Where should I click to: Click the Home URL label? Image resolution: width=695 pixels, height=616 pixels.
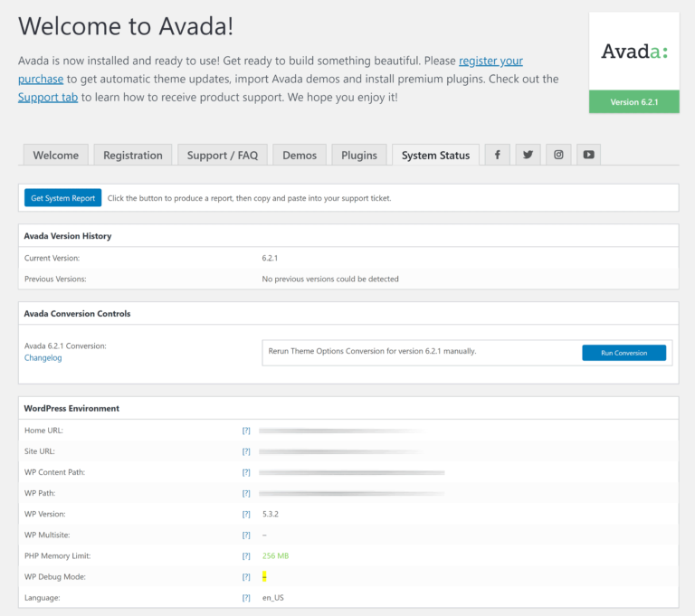pos(43,431)
